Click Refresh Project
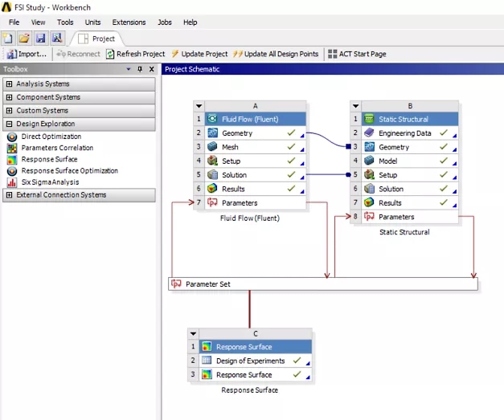The height and width of the screenshot is (420, 504). (135, 54)
